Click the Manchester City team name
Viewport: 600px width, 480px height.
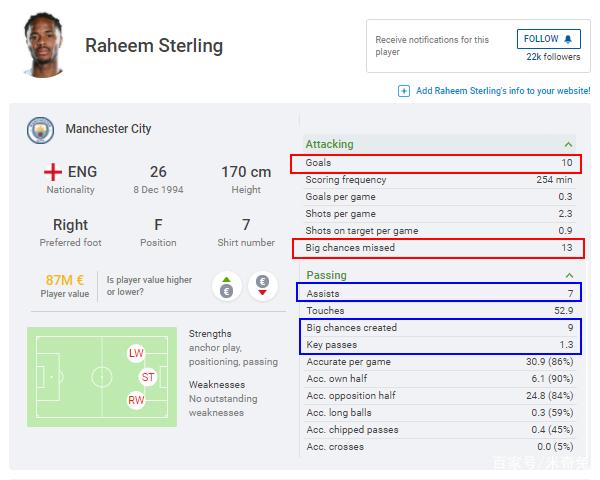(108, 129)
